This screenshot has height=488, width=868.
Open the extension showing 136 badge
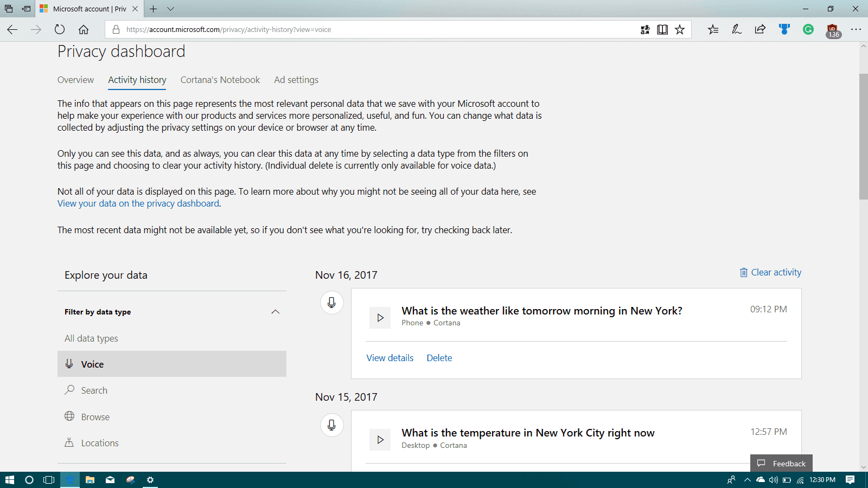point(833,31)
